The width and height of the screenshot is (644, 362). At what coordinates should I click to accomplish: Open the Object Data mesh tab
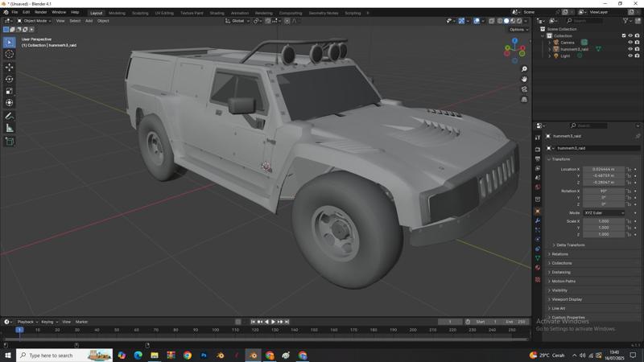coord(538,258)
